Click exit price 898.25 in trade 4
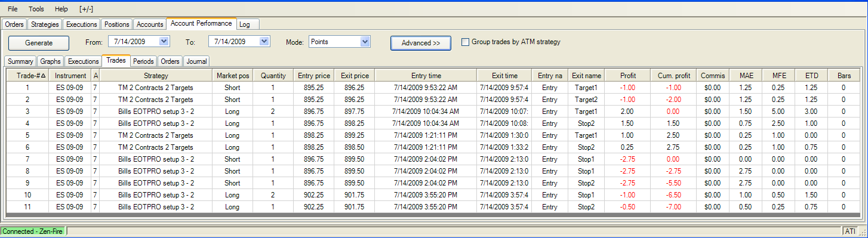The image size is (868, 238). [354, 123]
